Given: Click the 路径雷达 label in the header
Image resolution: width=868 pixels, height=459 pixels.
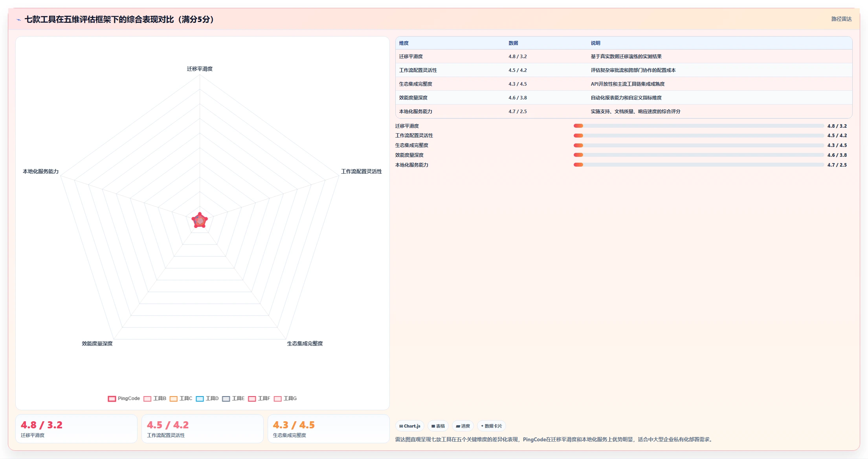Looking at the screenshot, I should [x=841, y=19].
